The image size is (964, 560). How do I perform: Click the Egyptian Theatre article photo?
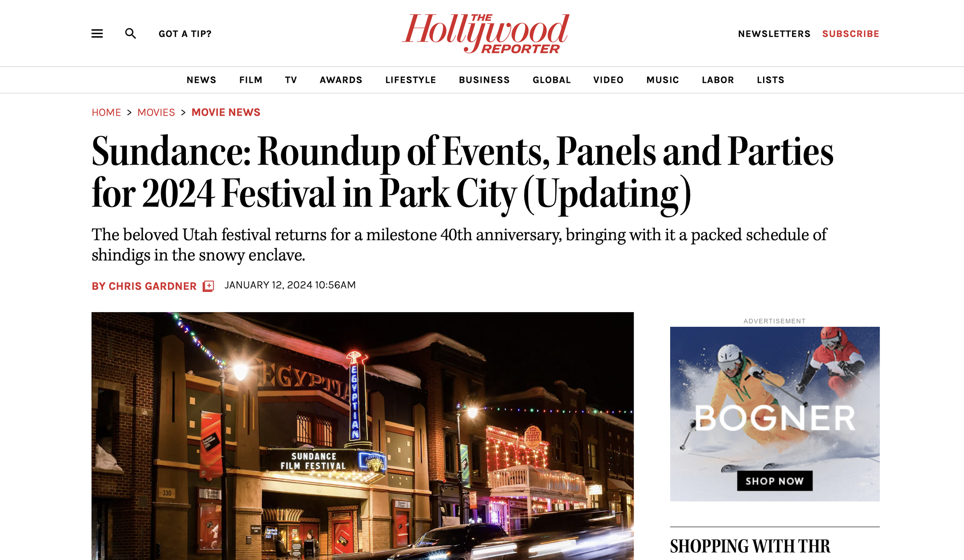[x=362, y=436]
